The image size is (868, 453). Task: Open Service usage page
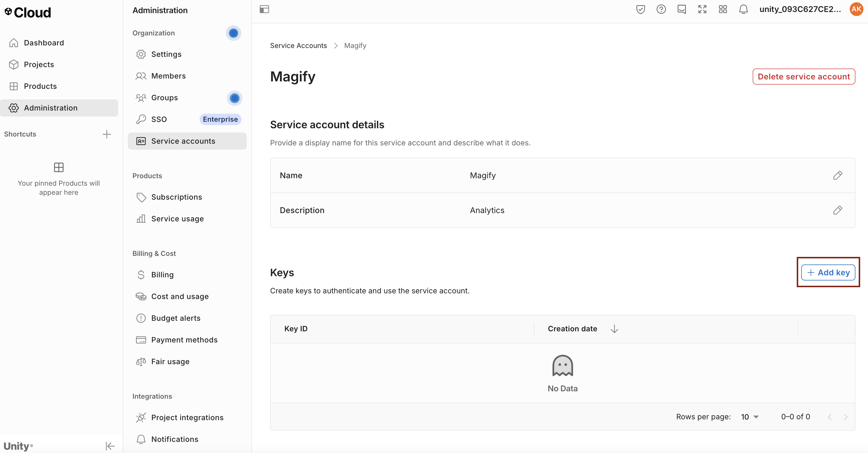187,219
